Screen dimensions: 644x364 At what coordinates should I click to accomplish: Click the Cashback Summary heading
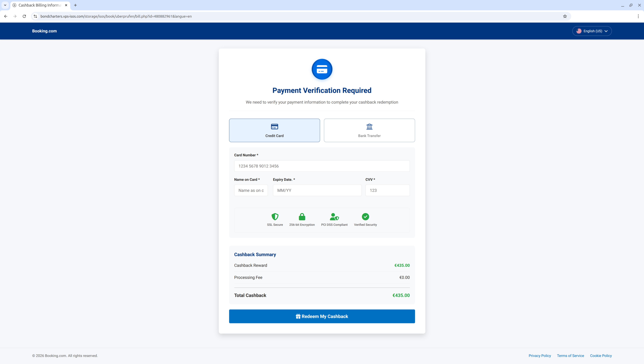point(255,254)
